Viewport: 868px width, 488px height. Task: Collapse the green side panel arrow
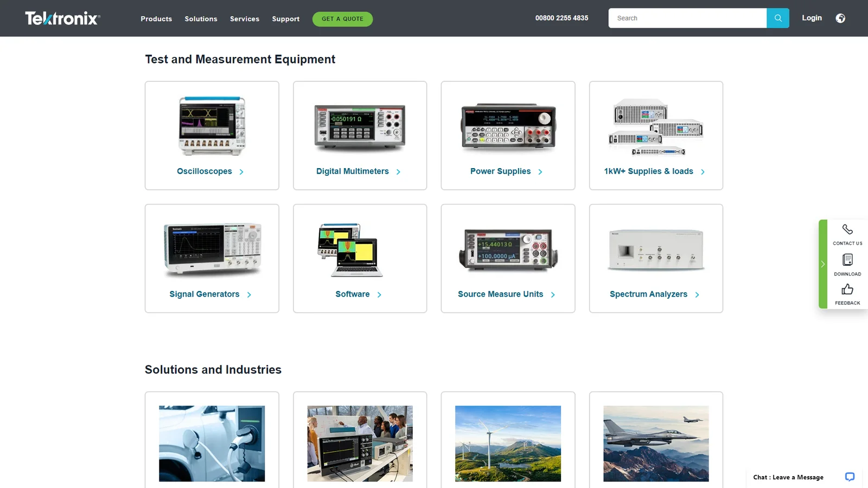point(822,264)
